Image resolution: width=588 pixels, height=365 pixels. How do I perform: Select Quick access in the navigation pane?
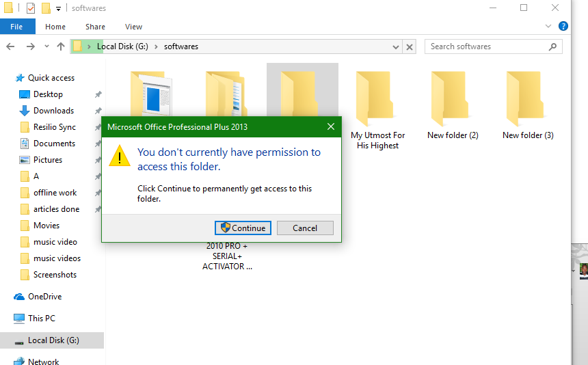point(51,78)
